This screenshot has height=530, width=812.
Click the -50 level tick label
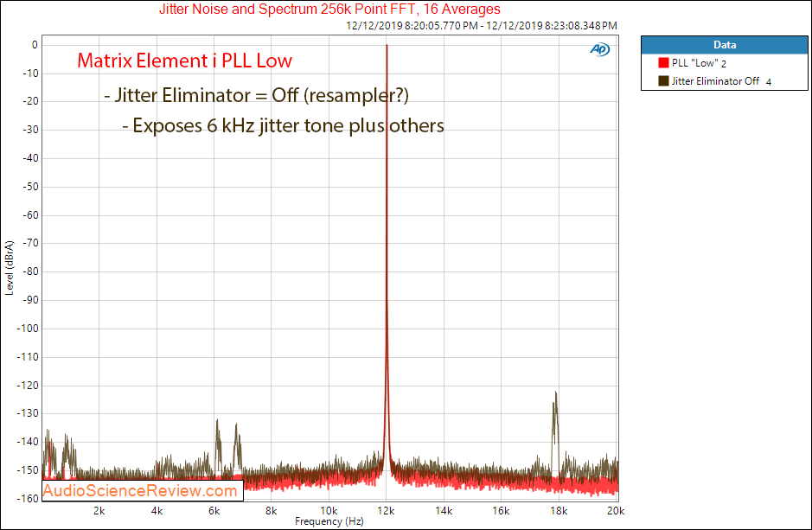30,187
